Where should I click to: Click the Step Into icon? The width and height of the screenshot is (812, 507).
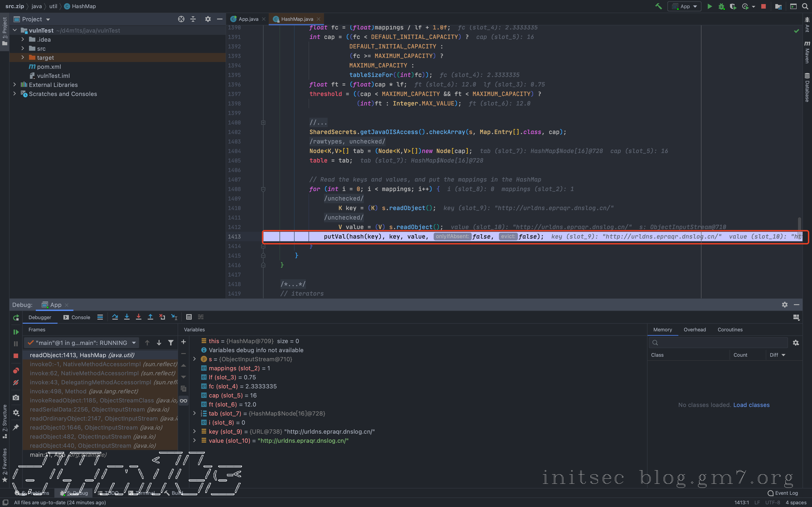(x=127, y=317)
